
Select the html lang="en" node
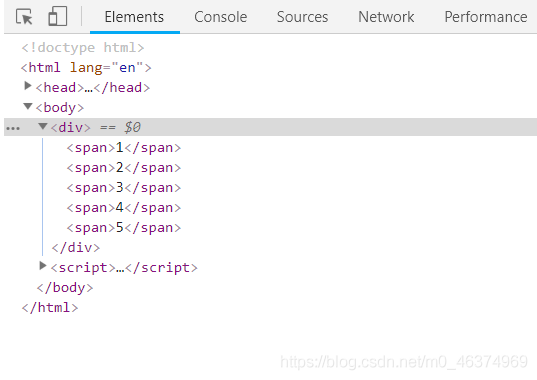[x=86, y=67]
